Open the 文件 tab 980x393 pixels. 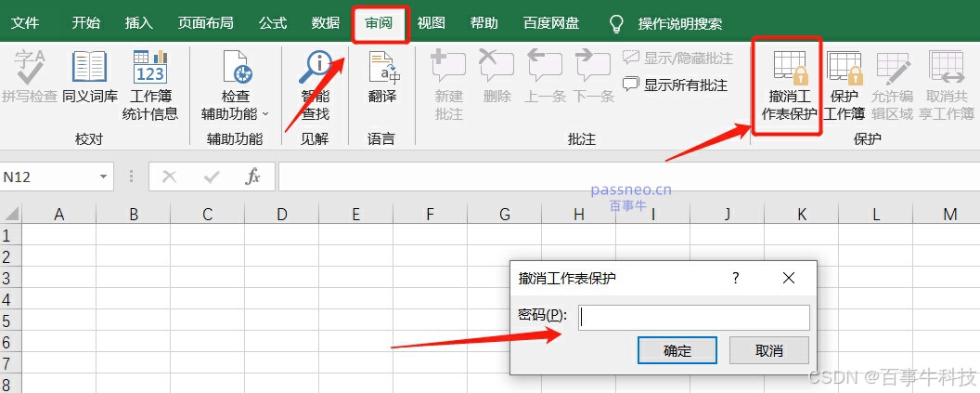(x=26, y=23)
